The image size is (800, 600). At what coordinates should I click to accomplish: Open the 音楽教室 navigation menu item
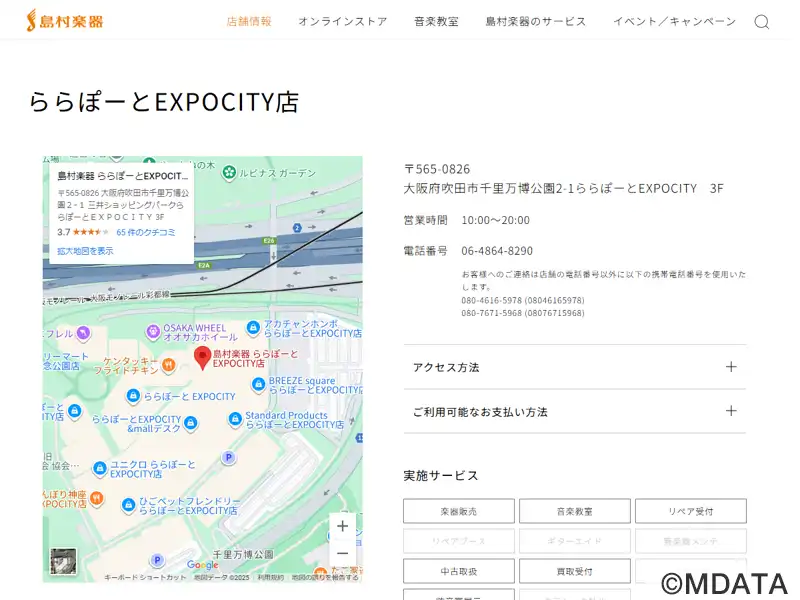point(436,21)
